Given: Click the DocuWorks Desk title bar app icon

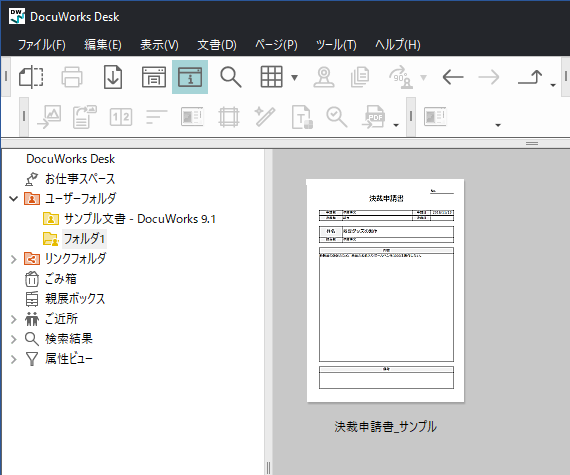Looking at the screenshot, I should pyautogui.click(x=17, y=16).
